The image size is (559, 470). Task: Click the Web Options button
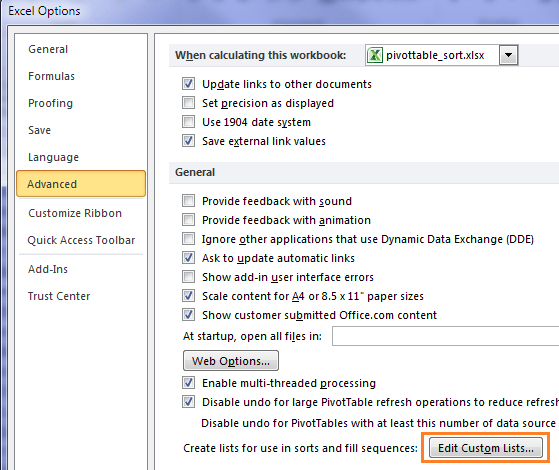(x=231, y=361)
